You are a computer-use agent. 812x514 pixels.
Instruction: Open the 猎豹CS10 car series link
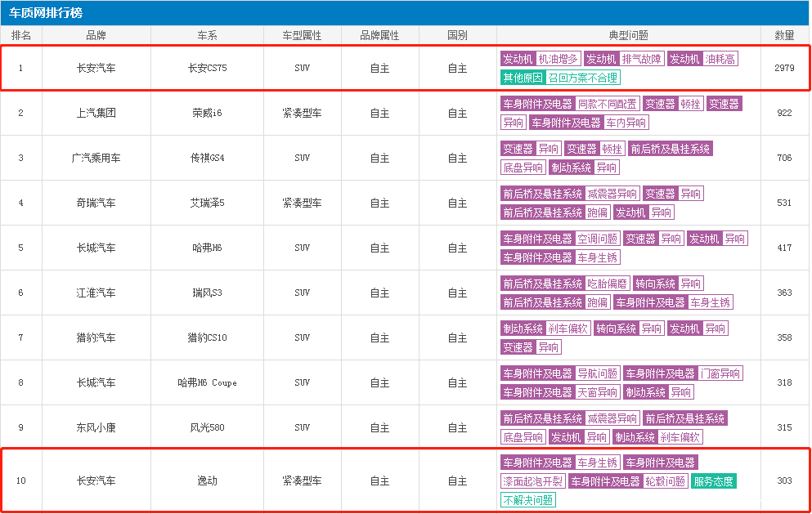[207, 337]
